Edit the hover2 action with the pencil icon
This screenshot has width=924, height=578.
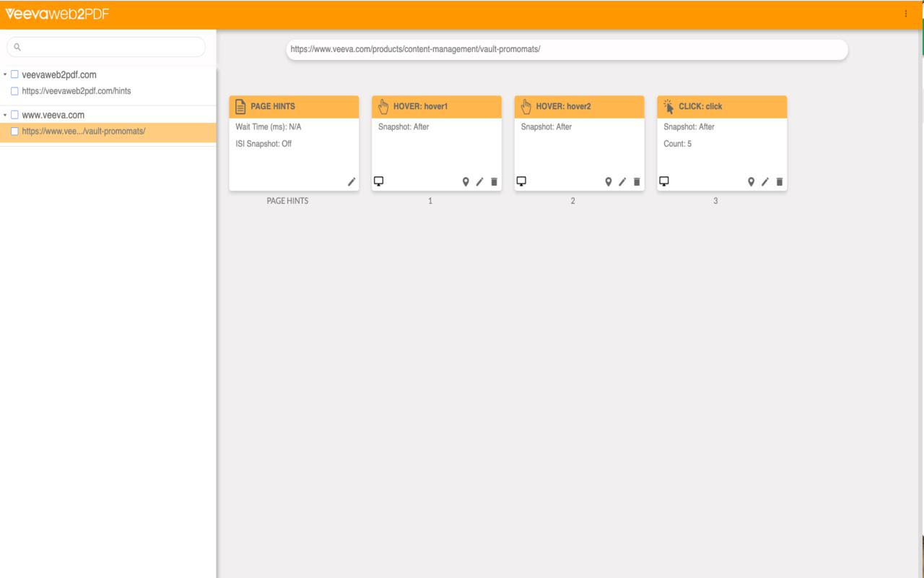click(x=622, y=182)
